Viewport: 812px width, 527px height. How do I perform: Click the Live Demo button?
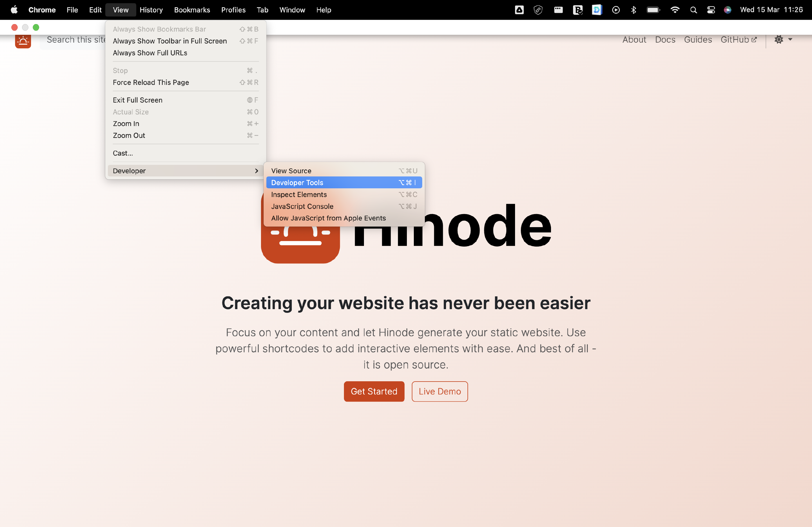439,391
